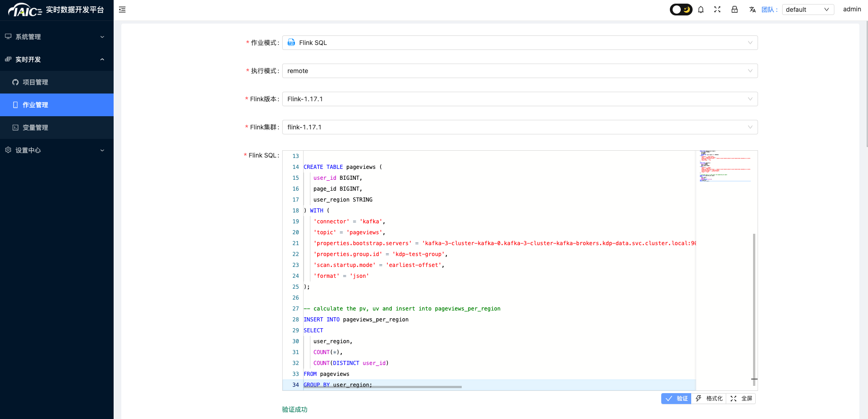Click the 设置中心 gear icon
Viewport: 868px width, 419px height.
(x=8, y=150)
